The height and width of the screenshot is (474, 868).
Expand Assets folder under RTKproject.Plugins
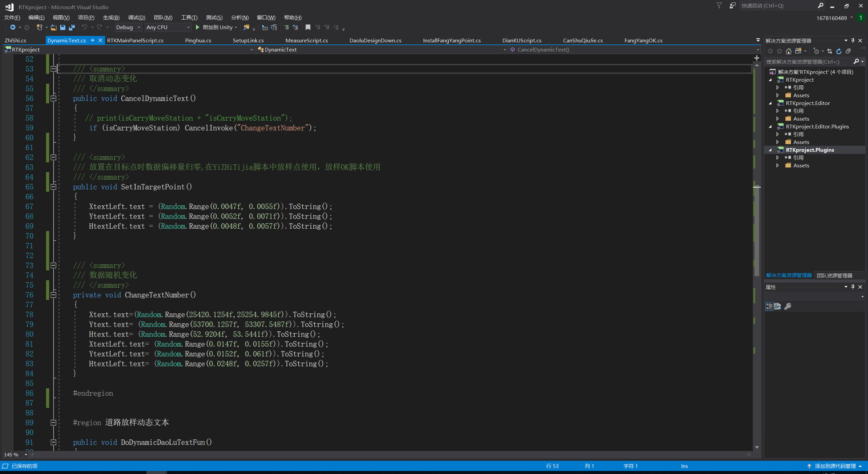pyautogui.click(x=778, y=166)
